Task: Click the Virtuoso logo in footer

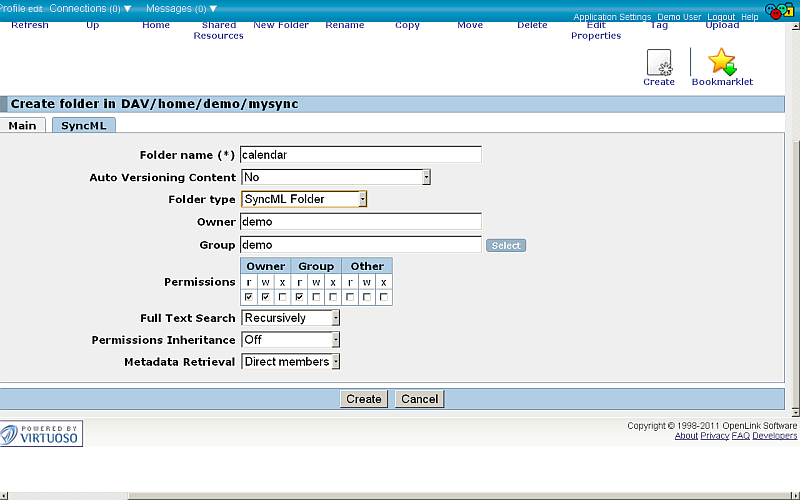Action: coord(42,434)
